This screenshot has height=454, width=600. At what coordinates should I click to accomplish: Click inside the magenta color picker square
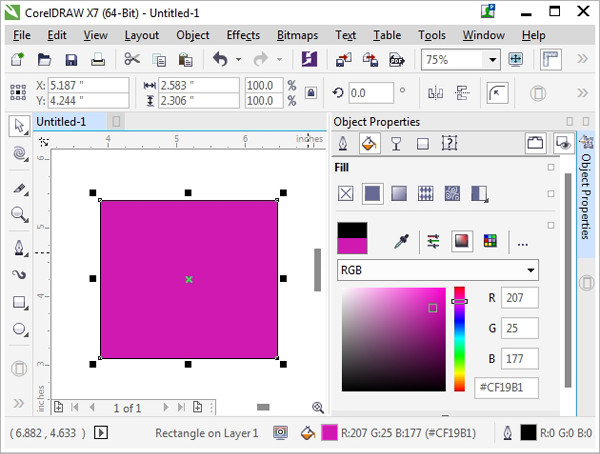[394, 340]
